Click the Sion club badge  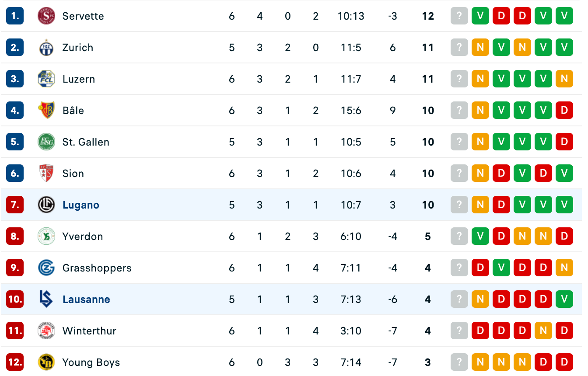46,174
